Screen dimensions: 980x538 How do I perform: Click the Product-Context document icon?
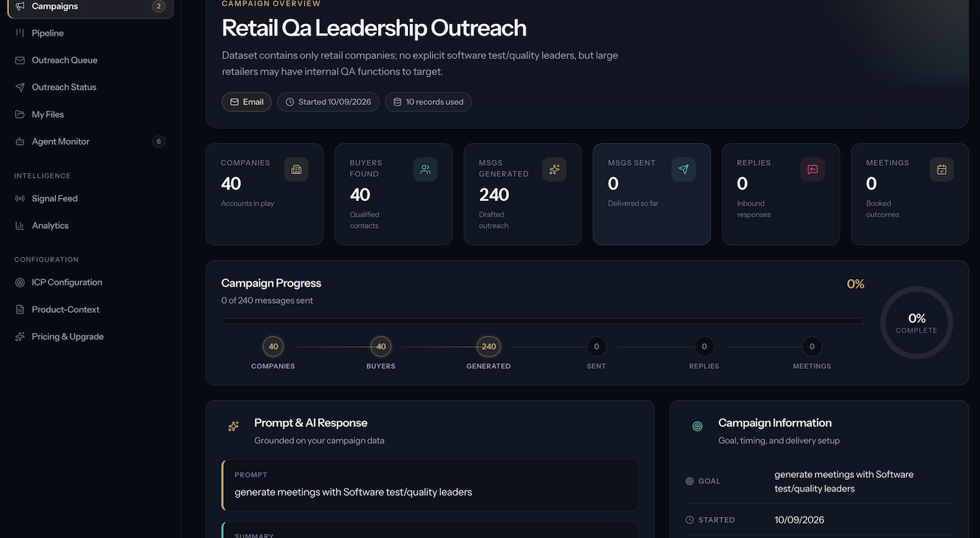coord(20,310)
